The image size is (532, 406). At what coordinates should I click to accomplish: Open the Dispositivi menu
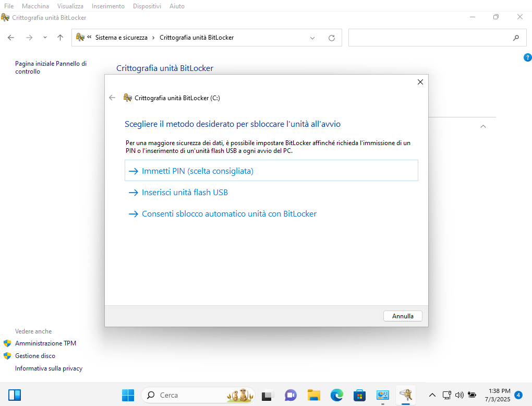click(x=147, y=6)
